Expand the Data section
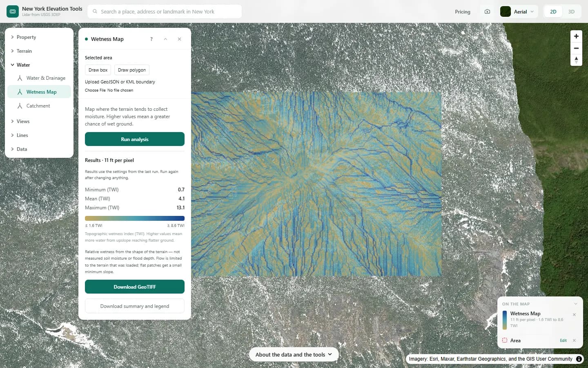588x368 pixels. click(39, 149)
